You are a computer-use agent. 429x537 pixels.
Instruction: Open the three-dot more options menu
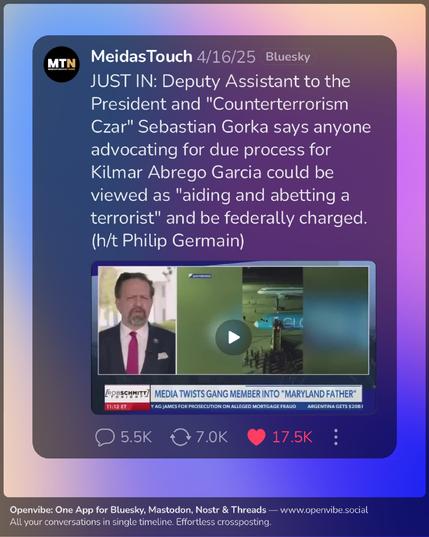[x=336, y=437]
